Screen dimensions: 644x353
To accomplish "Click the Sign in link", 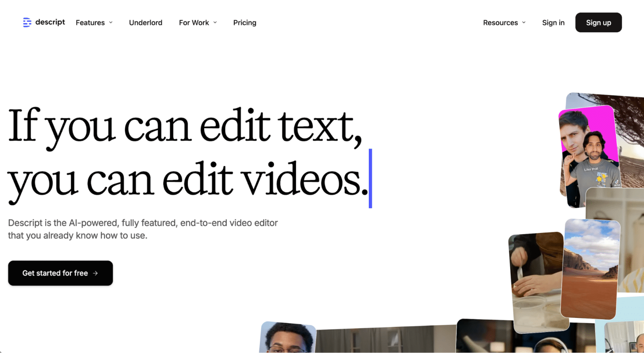I will pyautogui.click(x=553, y=23).
